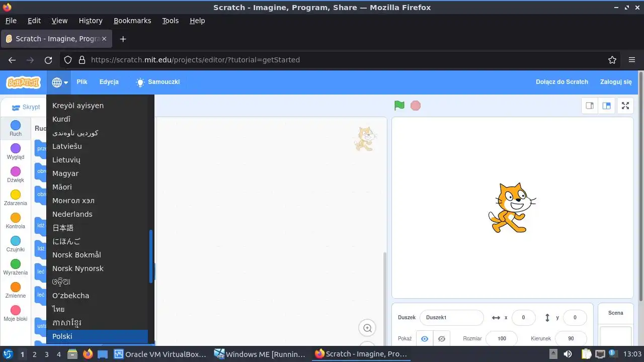Image resolution: width=644 pixels, height=362 pixels.
Task: Choose Lietuvių from language list
Action: (x=98, y=160)
